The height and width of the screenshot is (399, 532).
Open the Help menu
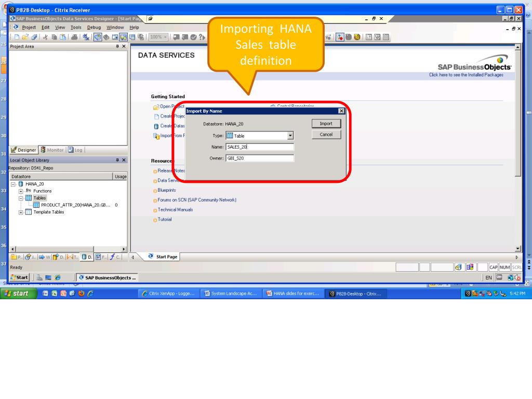coord(135,28)
